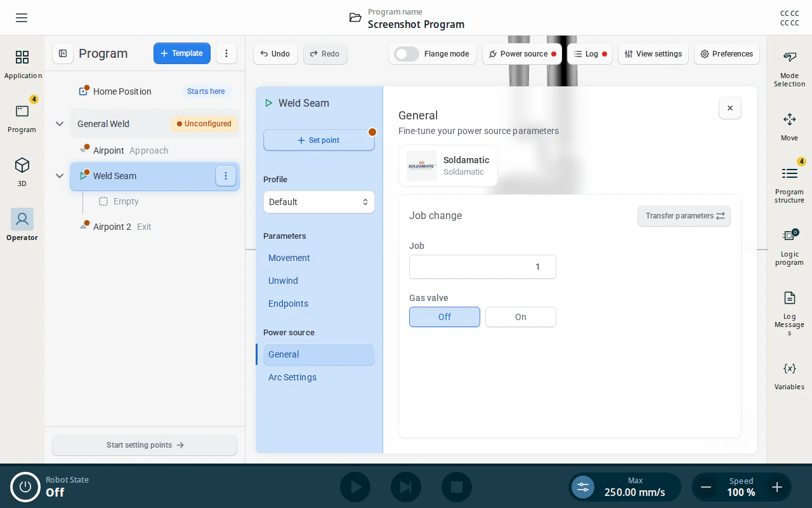Open the Power source toolbar button

click(522, 54)
